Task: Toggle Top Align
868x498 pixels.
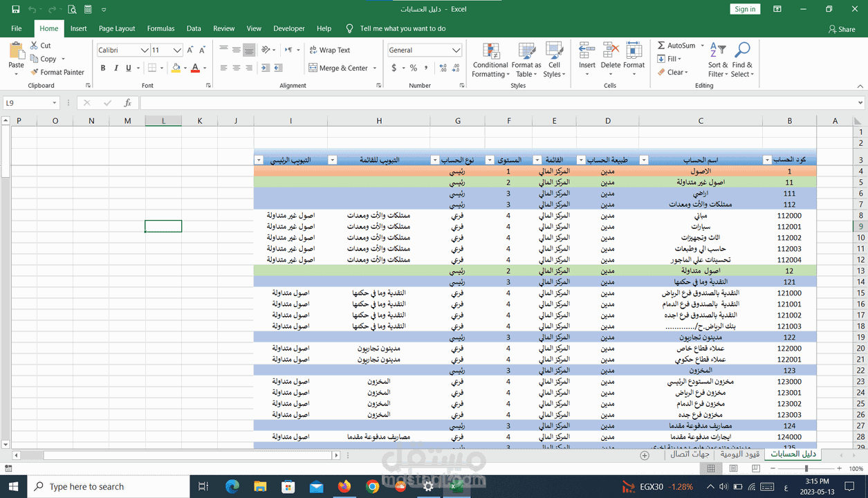Action: coord(223,50)
